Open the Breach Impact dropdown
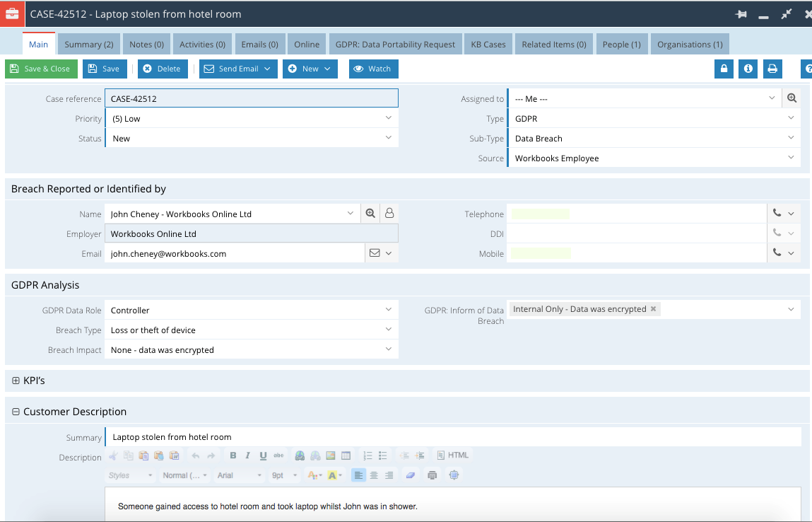This screenshot has width=812, height=522. click(x=389, y=349)
